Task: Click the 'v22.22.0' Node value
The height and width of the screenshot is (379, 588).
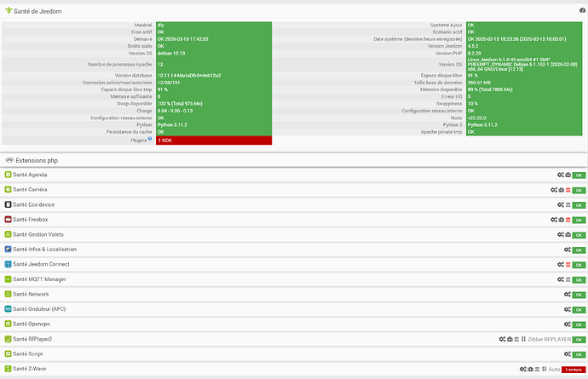Action: click(477, 118)
